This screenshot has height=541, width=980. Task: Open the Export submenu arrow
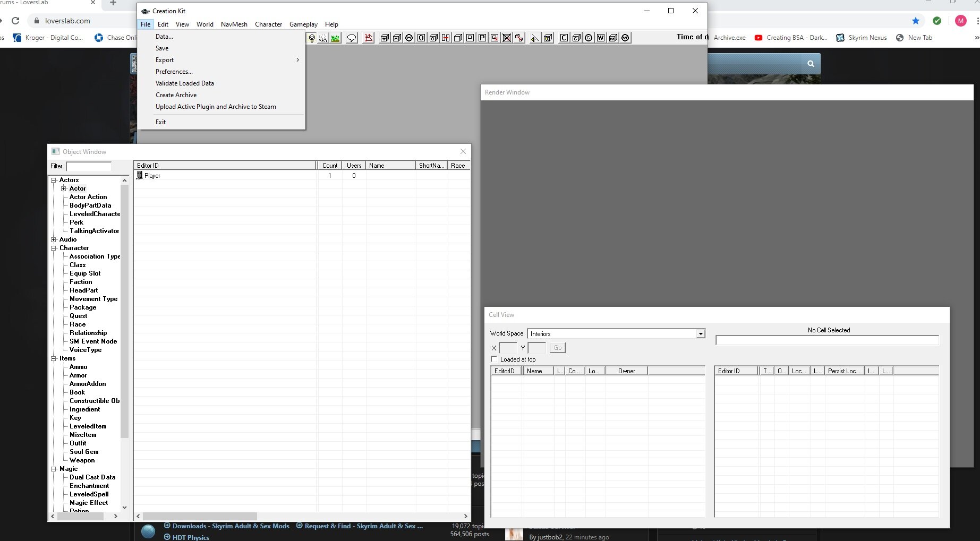(298, 60)
